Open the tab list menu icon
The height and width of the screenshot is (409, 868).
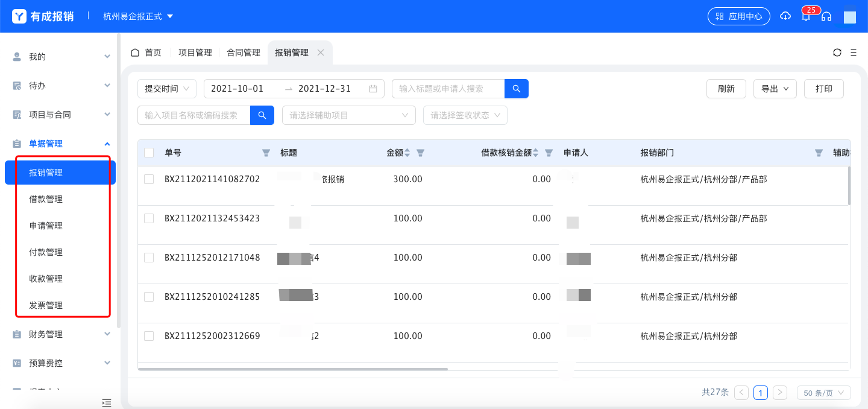[x=854, y=52]
